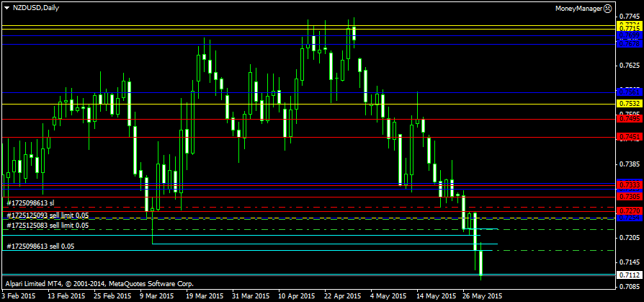Click the sad face expert advisor icon
Image resolution: width=644 pixels, height=302 pixels.
tap(607, 8)
